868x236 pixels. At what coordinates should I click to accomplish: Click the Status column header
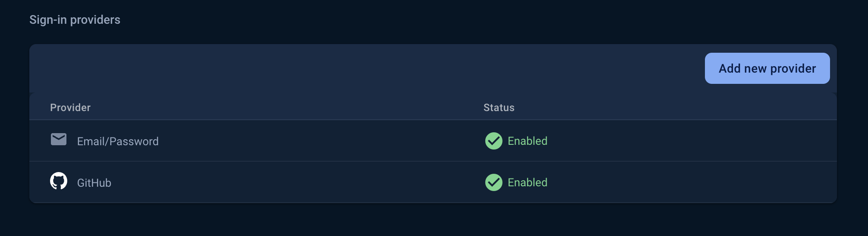499,108
